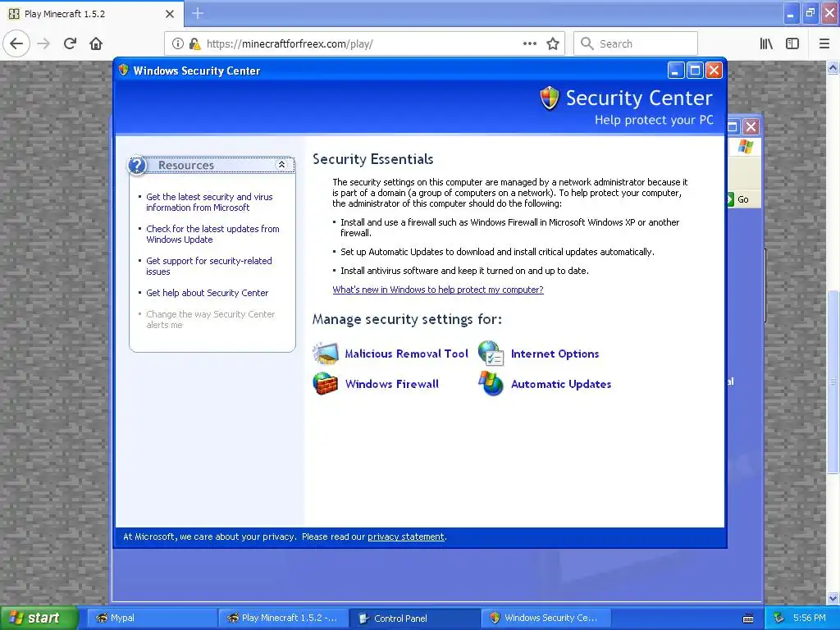Click the Automatic Updates globe icon

pos(491,384)
